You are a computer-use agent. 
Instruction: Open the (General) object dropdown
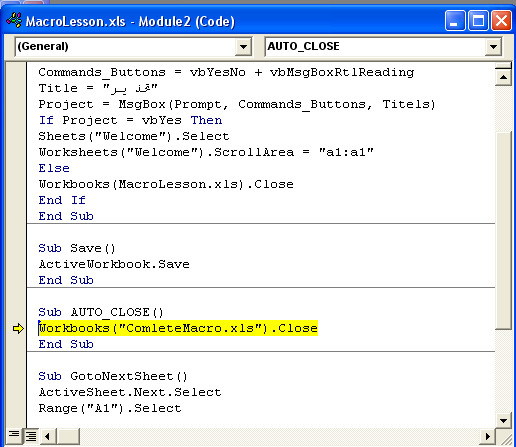[244, 47]
